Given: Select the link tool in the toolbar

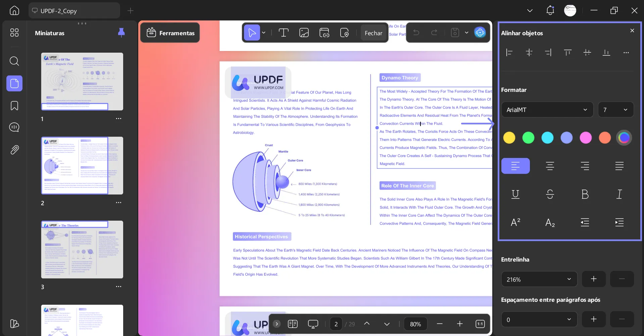Looking at the screenshot, I should pos(324,32).
